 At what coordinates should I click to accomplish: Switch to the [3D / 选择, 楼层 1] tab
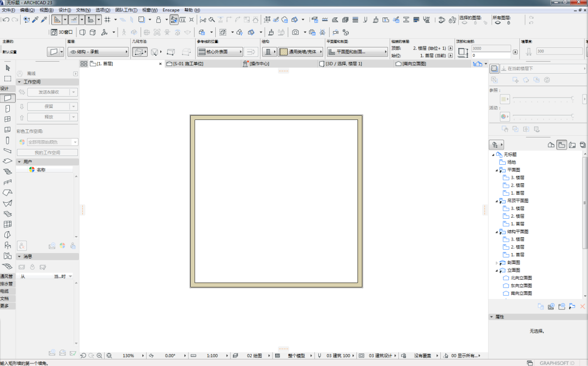(355, 64)
